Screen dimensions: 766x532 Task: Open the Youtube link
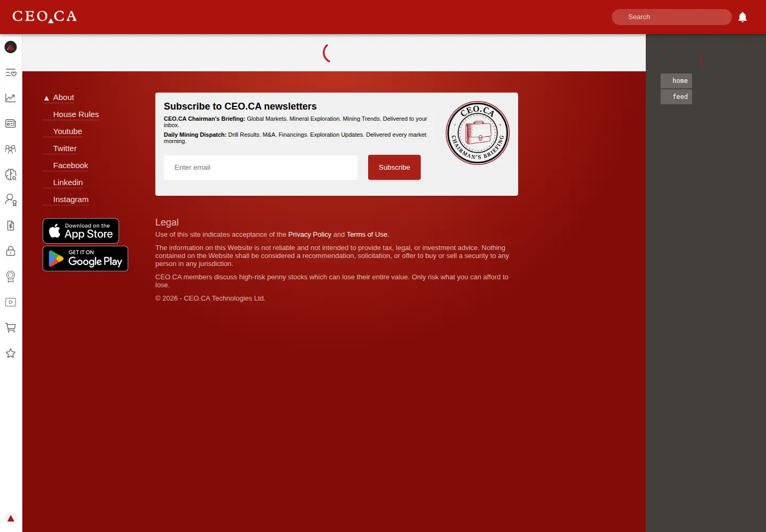(x=68, y=131)
